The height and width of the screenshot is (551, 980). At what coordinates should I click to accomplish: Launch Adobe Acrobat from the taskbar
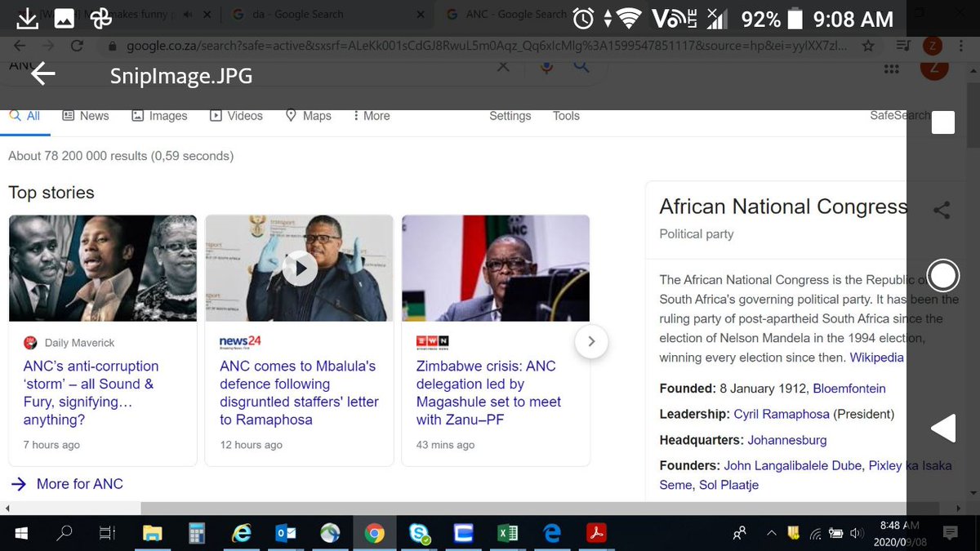[596, 534]
